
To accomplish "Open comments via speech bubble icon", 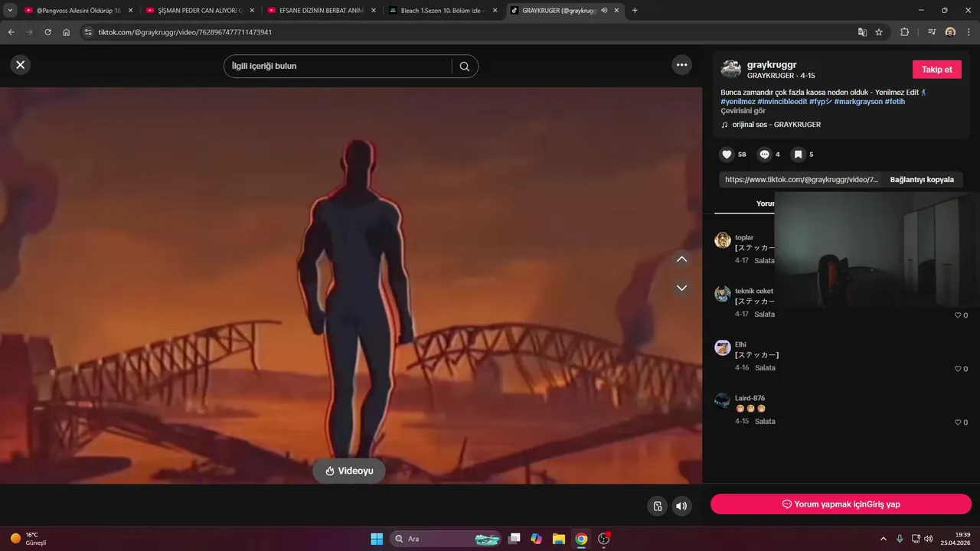I will pos(764,155).
